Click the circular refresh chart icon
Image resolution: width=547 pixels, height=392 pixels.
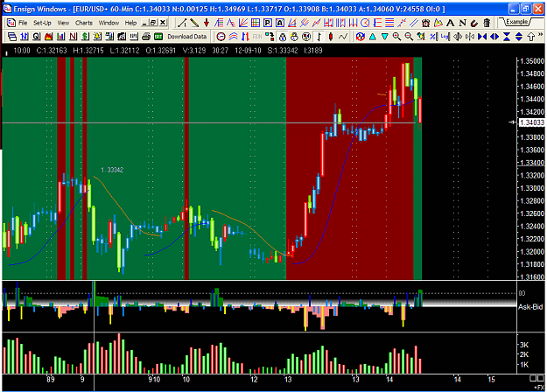tap(361, 37)
